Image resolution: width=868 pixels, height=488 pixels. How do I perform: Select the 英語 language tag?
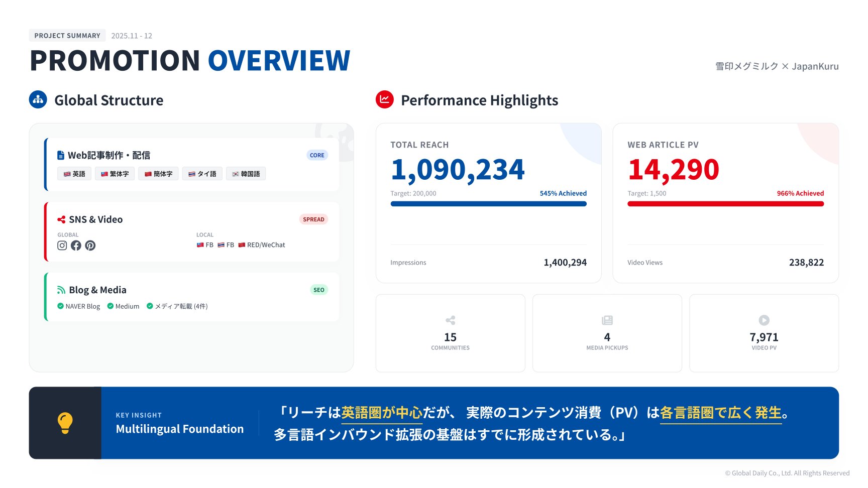point(74,174)
